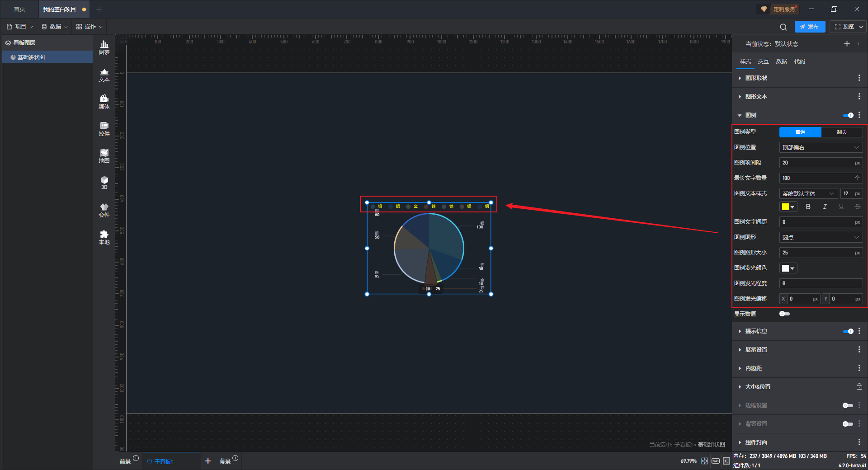Click the arrow beside the add state icon
Image resolution: width=868 pixels, height=470 pixels.
(x=858, y=44)
